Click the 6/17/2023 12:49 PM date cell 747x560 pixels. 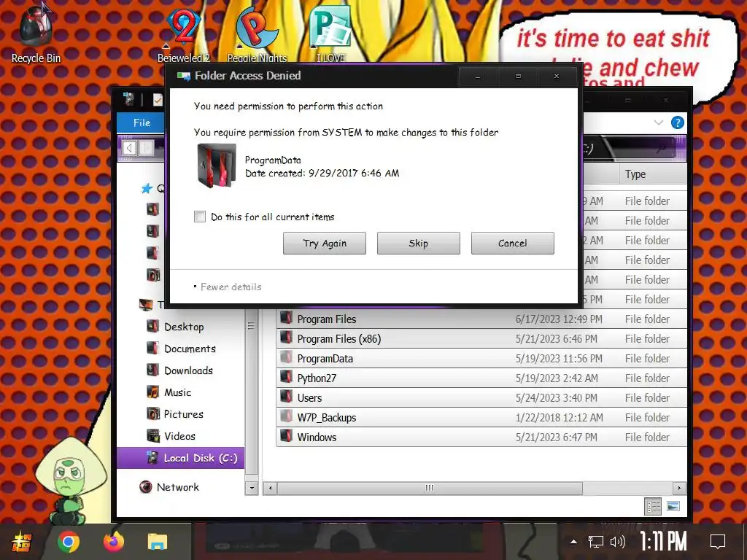[x=559, y=319]
